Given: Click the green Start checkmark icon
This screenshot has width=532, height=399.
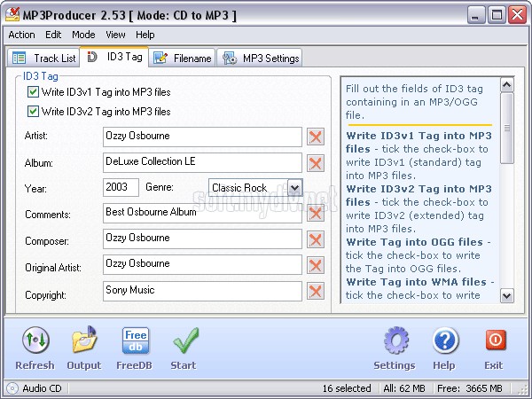Looking at the screenshot, I should pos(185,340).
